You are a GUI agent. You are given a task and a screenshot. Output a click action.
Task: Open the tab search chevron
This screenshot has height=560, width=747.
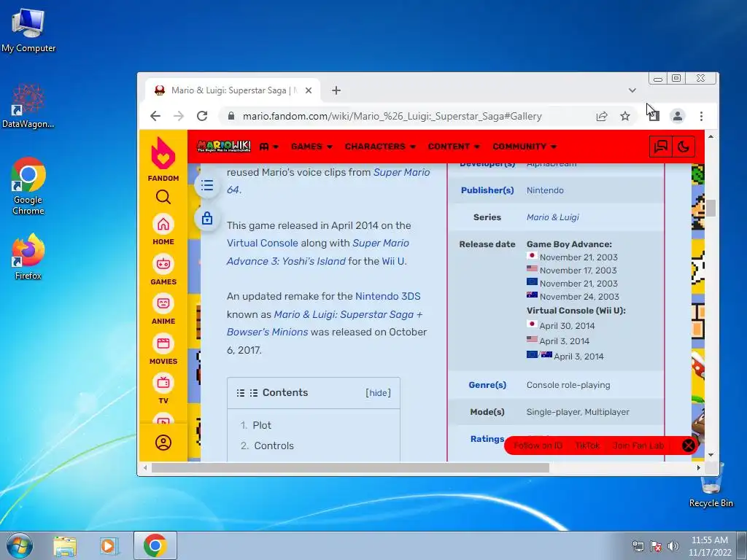click(632, 90)
